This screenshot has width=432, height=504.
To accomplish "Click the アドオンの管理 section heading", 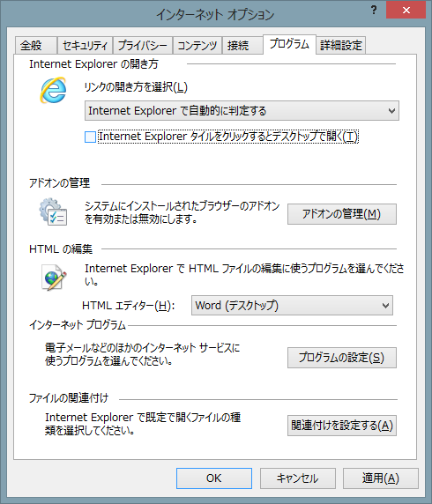I will [59, 183].
